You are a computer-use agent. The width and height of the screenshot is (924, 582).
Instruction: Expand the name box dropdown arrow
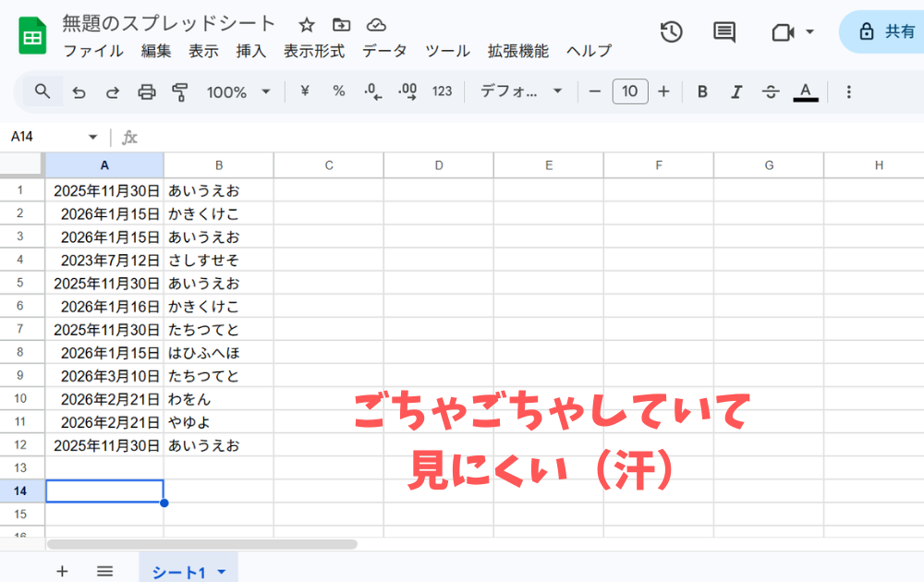(x=92, y=137)
